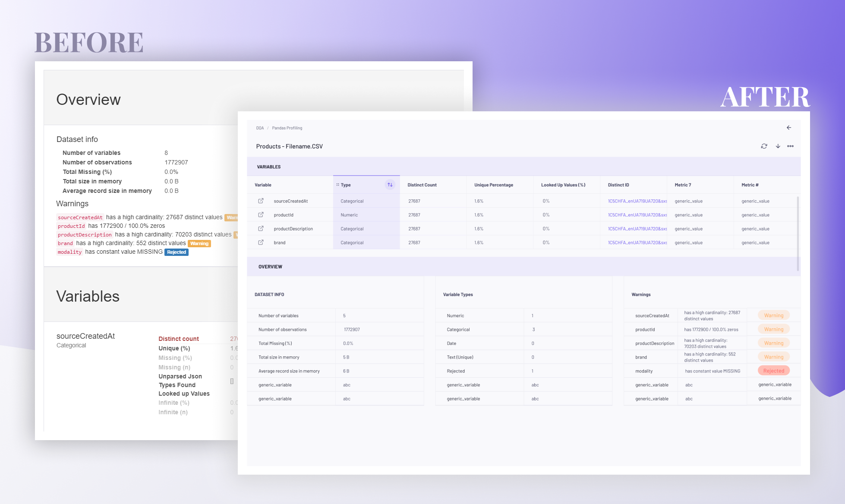Click orange Warning badge beside brand in Before panel
The width and height of the screenshot is (845, 504).
199,243
